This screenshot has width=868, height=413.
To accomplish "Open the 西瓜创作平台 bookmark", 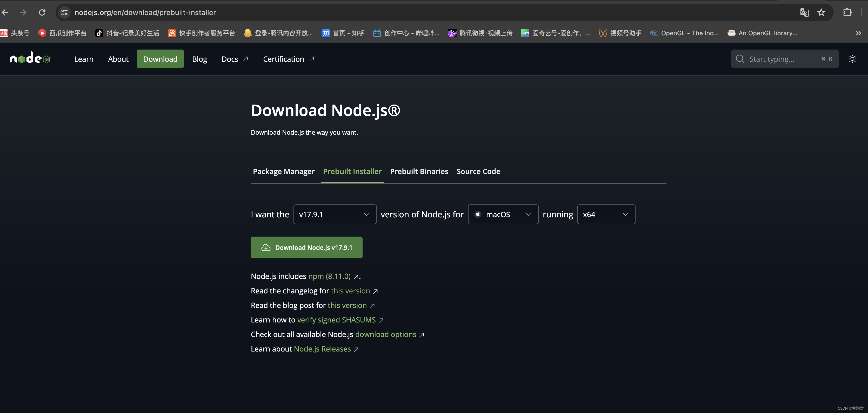I will click(63, 33).
